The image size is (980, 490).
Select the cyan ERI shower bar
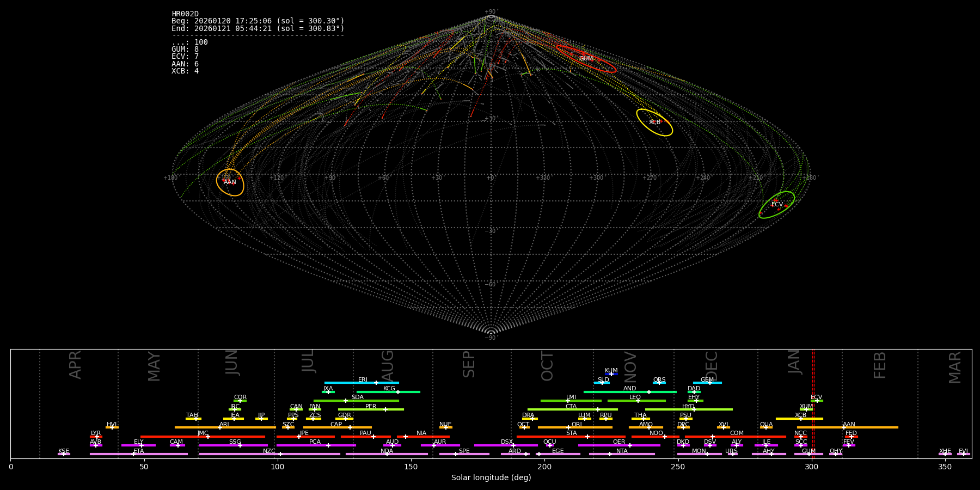tap(362, 383)
